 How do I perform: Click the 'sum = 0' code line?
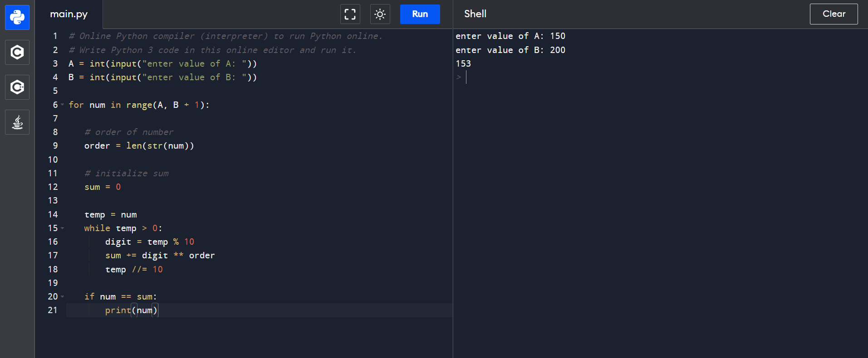click(x=103, y=187)
